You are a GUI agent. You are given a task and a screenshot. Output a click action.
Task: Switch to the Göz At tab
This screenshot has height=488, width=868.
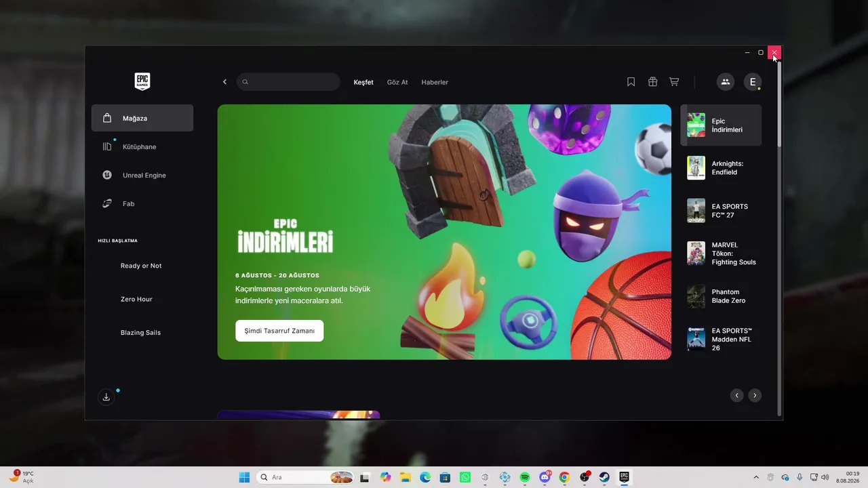397,82
